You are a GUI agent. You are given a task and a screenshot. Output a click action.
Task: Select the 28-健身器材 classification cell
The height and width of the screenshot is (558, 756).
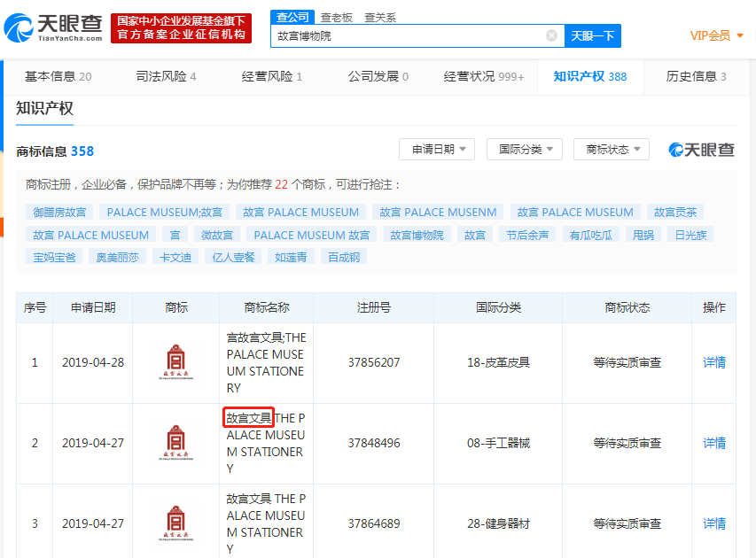(x=498, y=523)
